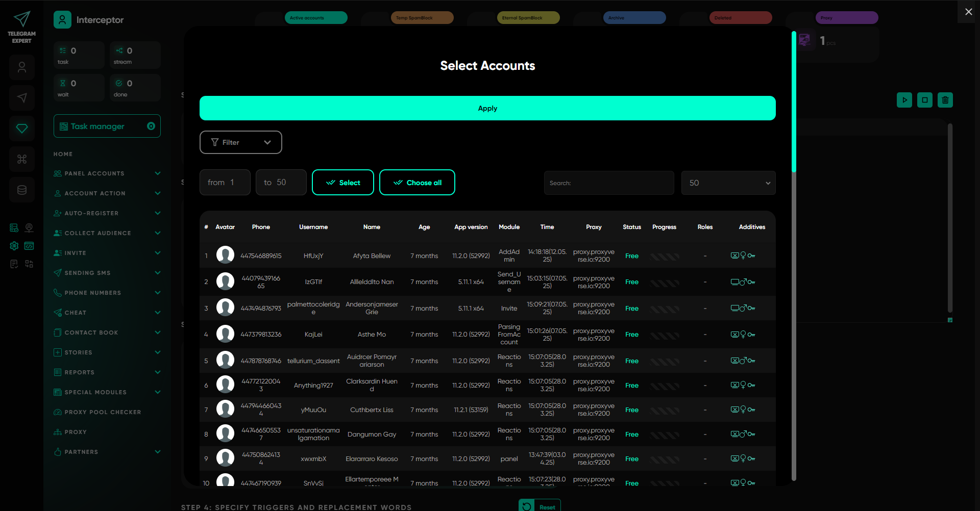
Task: Click the Search input field
Action: click(608, 183)
